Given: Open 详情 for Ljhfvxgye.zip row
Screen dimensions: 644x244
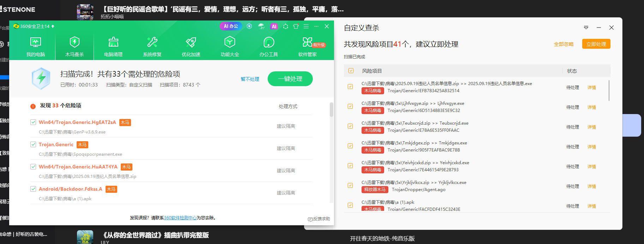Looking at the screenshot, I should coord(592,107).
